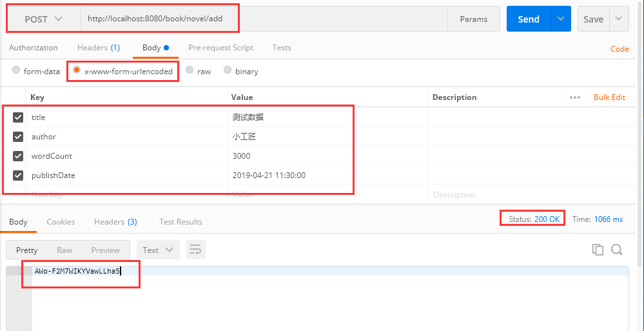644x331 pixels.
Task: Click the Key column header
Action: tap(37, 97)
